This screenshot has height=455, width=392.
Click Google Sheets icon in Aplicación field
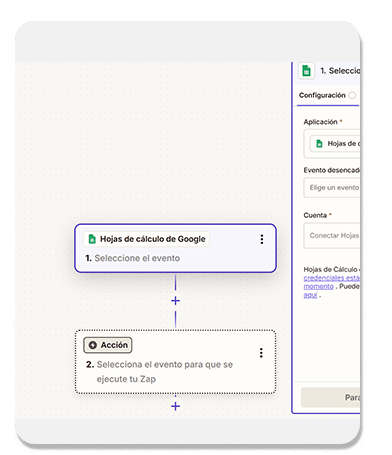click(x=319, y=144)
